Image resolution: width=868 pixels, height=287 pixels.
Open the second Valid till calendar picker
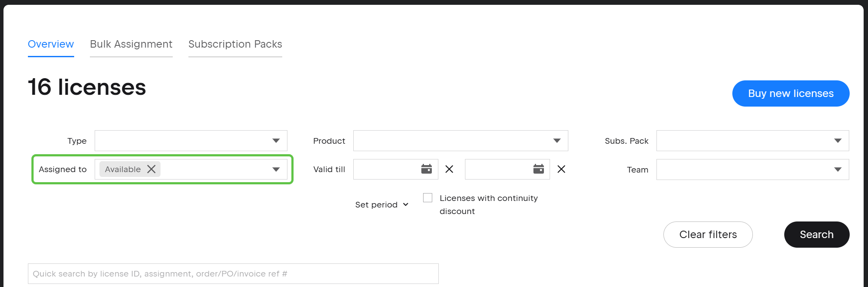click(x=538, y=169)
